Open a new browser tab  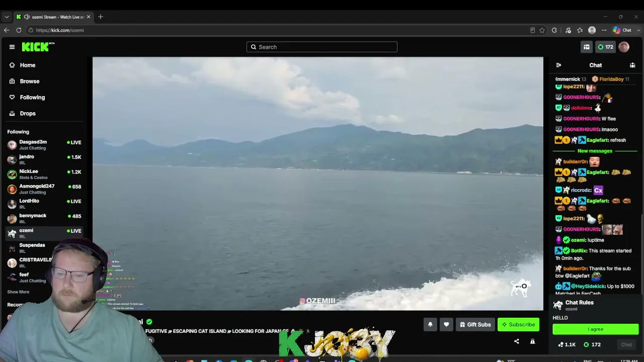(x=101, y=17)
